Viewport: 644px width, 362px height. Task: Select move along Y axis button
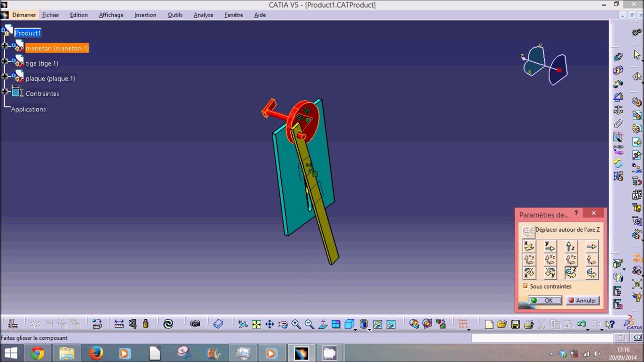[550, 246]
